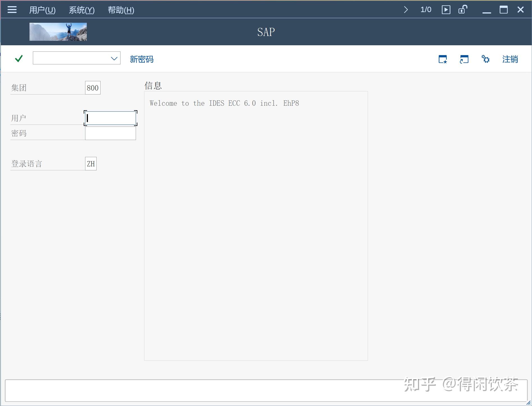532x406 pixels.
Task: Click the security unlock icon in titlebar
Action: click(x=463, y=9)
